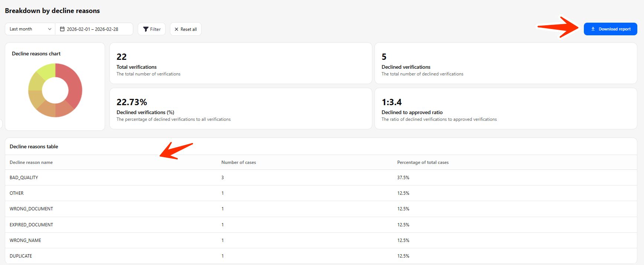Click the calendar icon in date range
644x265 pixels.
(62, 29)
